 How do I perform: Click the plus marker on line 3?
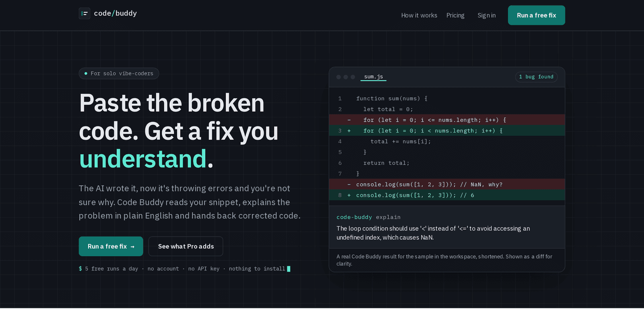pyautogui.click(x=349, y=131)
